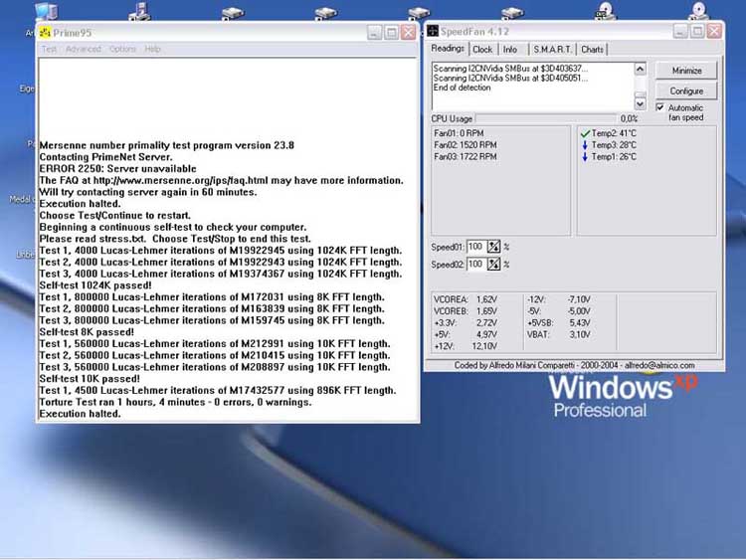The width and height of the screenshot is (746, 560).
Task: Click the Temp1: 26°C reading
Action: pyautogui.click(x=614, y=156)
